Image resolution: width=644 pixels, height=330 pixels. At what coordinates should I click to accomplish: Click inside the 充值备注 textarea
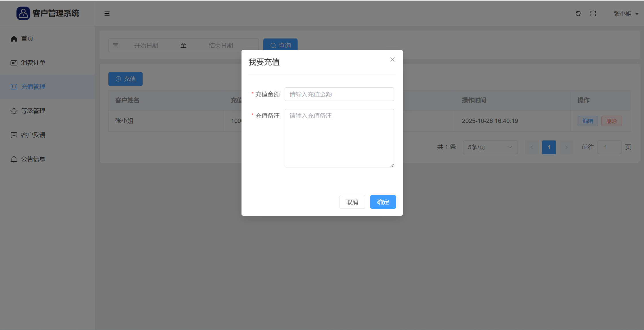pos(339,138)
